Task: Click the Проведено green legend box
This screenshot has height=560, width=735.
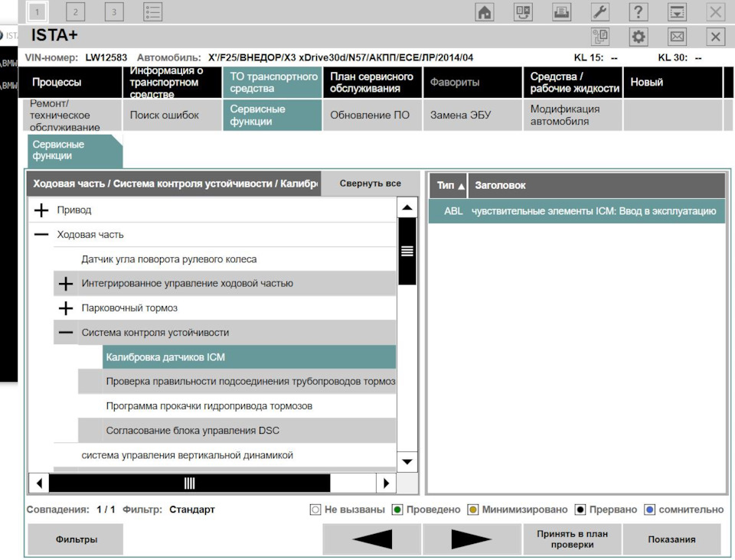Action: pyautogui.click(x=397, y=510)
